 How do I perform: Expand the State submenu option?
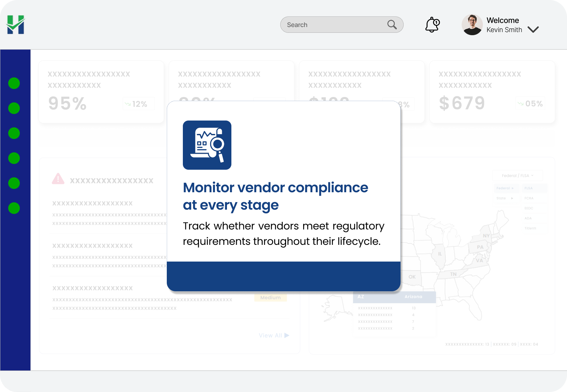point(505,198)
